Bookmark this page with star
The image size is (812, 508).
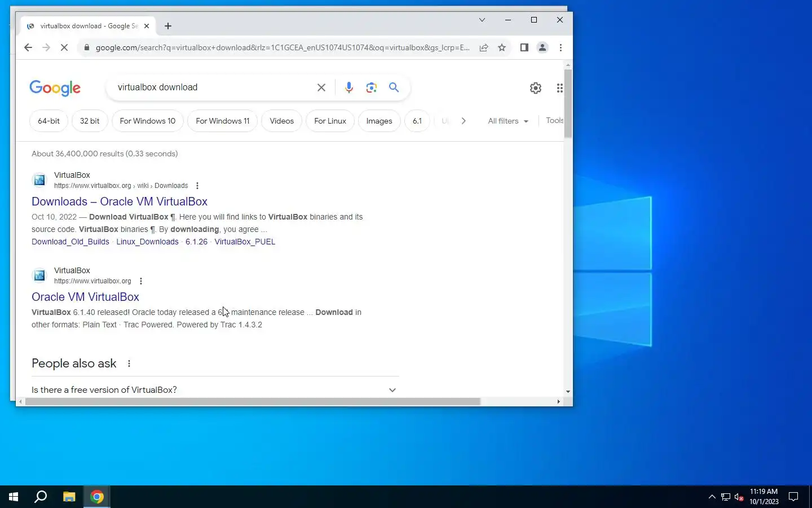coord(502,47)
